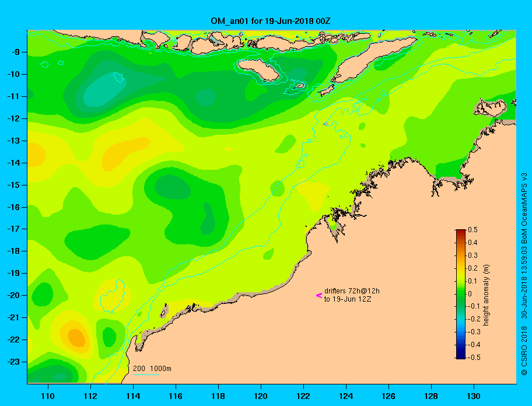Click the latitude label -20 on the axis
The height and width of the screenshot is (406, 532).
tap(13, 295)
